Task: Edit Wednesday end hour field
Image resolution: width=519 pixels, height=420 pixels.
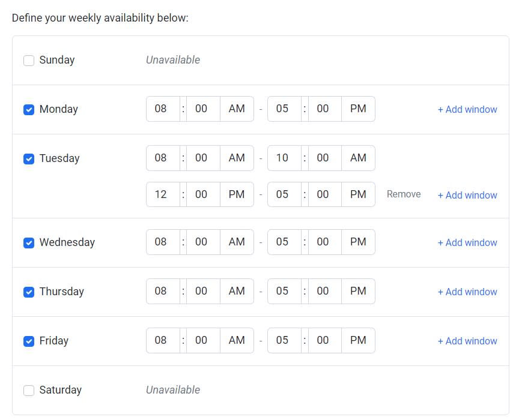Action: (x=284, y=242)
